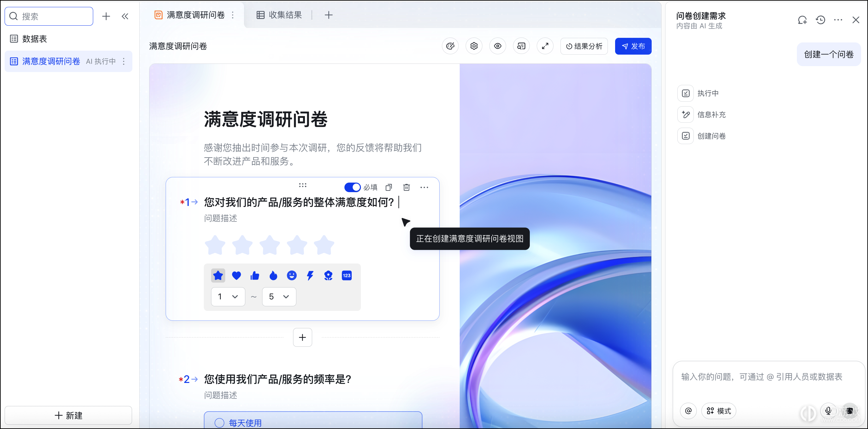The height and width of the screenshot is (429, 868).
Task: Publish the form with 发布
Action: (633, 46)
